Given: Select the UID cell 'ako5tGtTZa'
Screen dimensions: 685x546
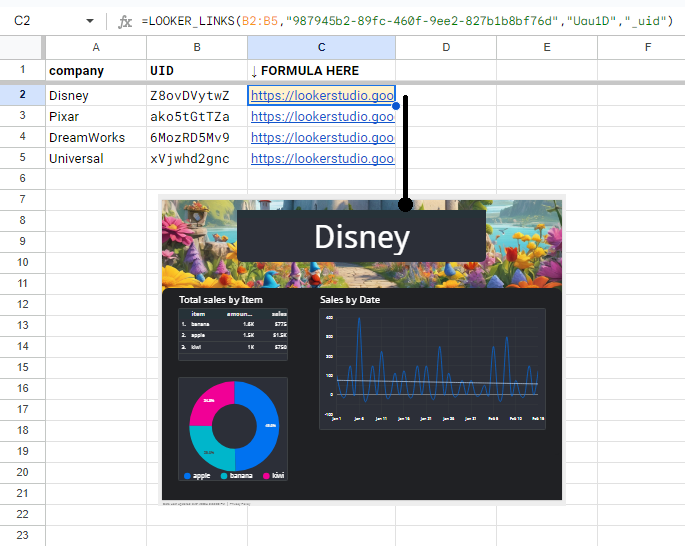Looking at the screenshot, I should 197,116.
